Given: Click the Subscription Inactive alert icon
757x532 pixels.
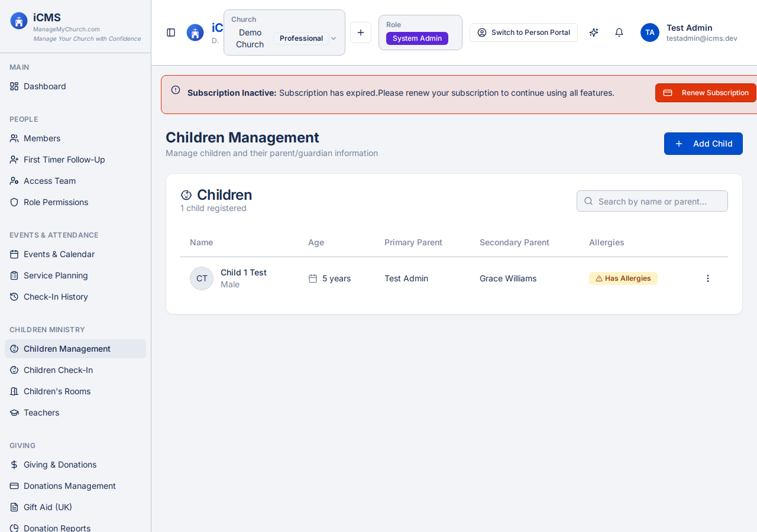Looking at the screenshot, I should 176,90.
